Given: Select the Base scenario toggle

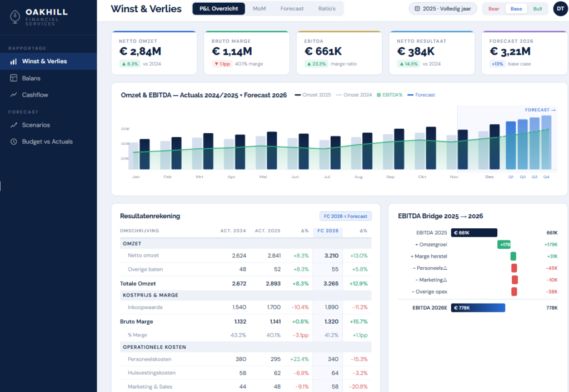Looking at the screenshot, I should [516, 9].
